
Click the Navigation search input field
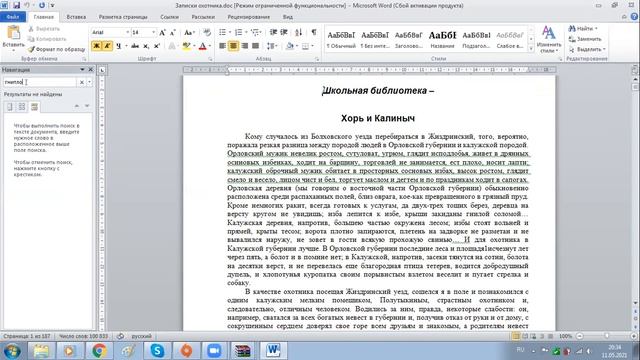coord(40,82)
